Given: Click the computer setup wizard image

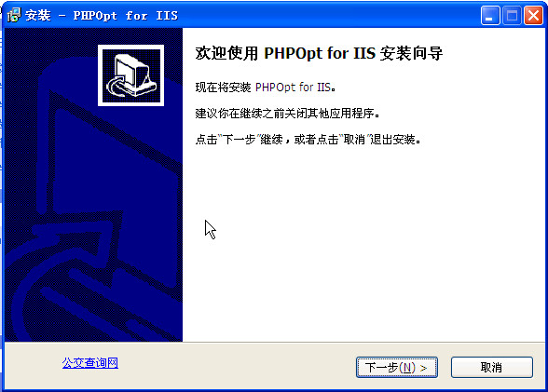Looking at the screenshot, I should point(131,75).
